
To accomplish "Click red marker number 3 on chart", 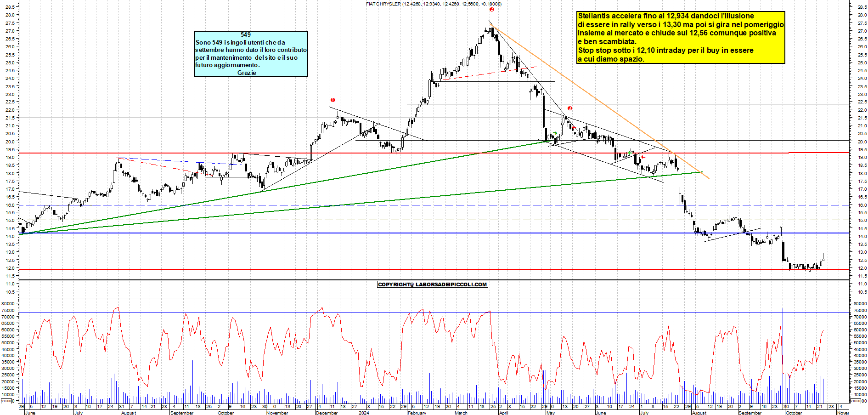I will click(570, 108).
